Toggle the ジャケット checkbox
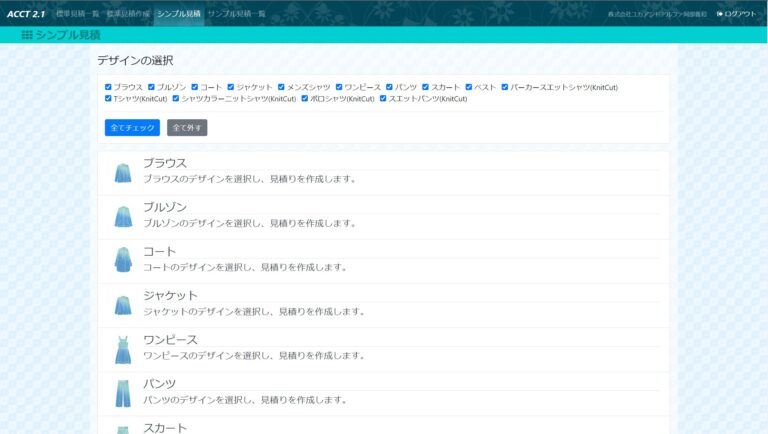Viewport: 768px width, 434px height. click(x=231, y=87)
